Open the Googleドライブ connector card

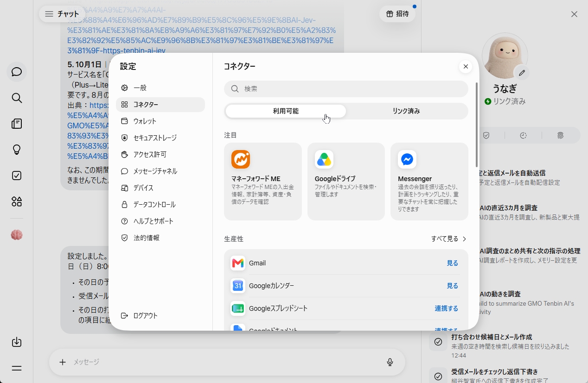[346, 182]
